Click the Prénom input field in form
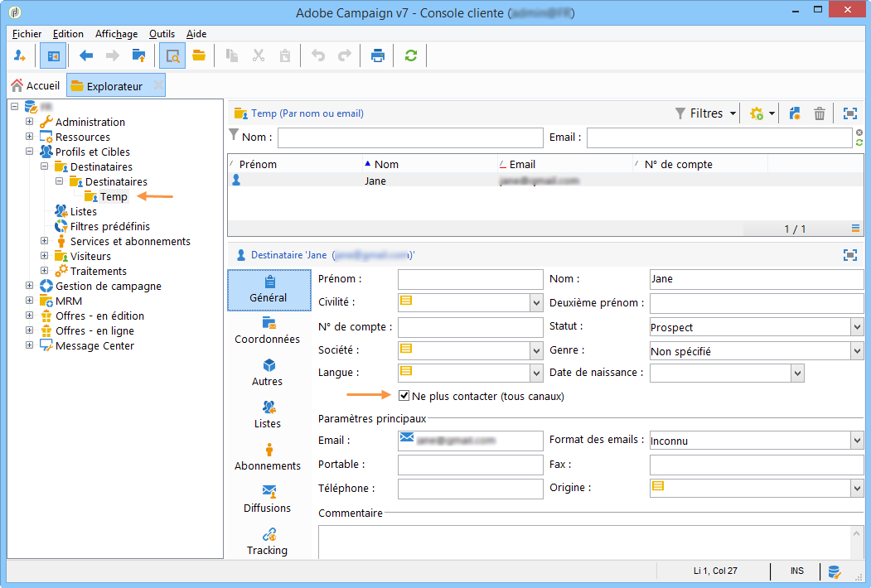 (471, 279)
